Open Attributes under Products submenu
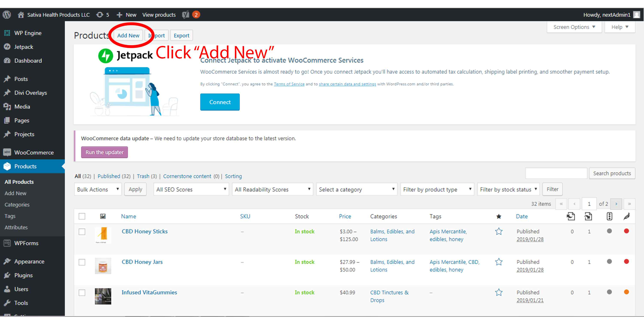 click(16, 227)
